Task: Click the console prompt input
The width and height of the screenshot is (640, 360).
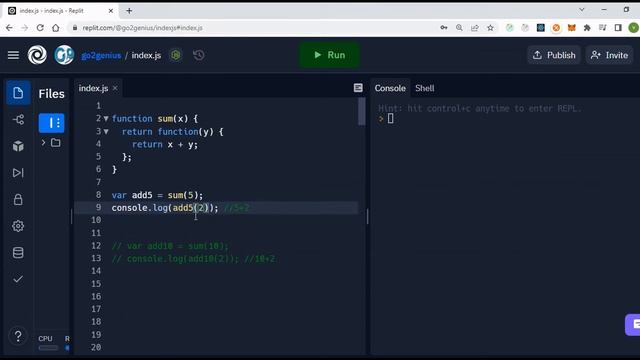Action: pos(390,119)
